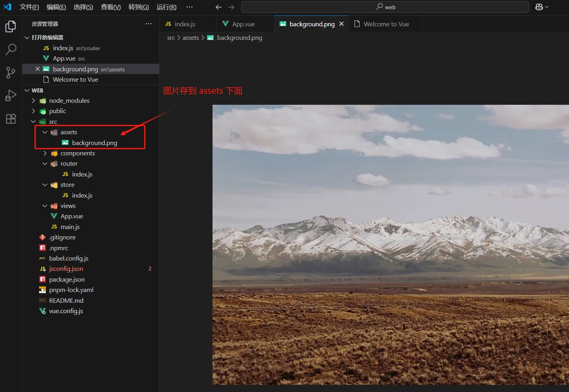
Task: Open Source Control view icon
Action: [11, 73]
